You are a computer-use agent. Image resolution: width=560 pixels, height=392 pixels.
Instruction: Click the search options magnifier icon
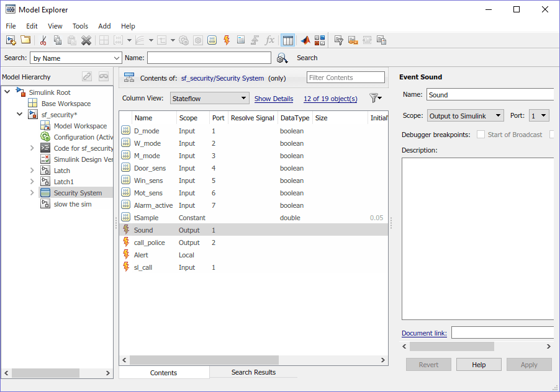click(x=282, y=58)
